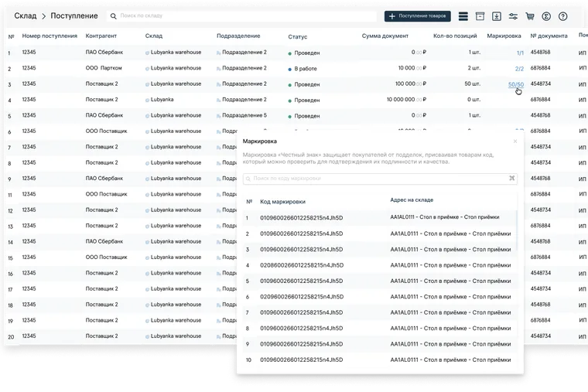Close the Маркировка popup with the X
This screenshot has width=588, height=392.
[515, 141]
